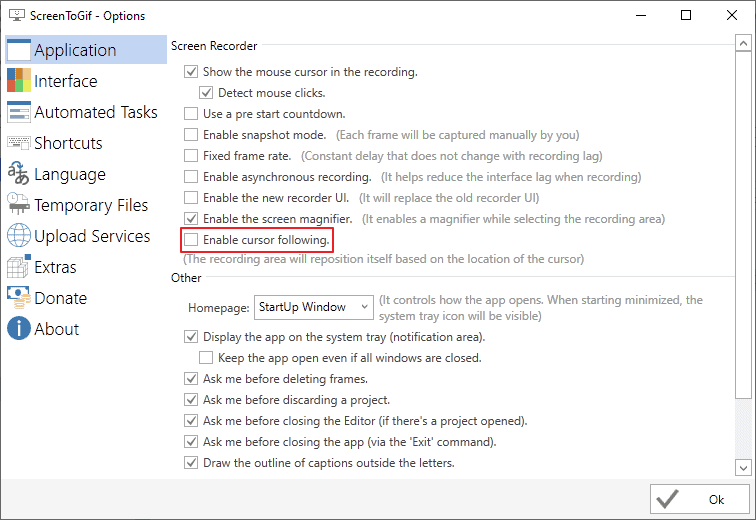Toggle Display the app on system tray
This screenshot has height=520, width=756.
[191, 336]
